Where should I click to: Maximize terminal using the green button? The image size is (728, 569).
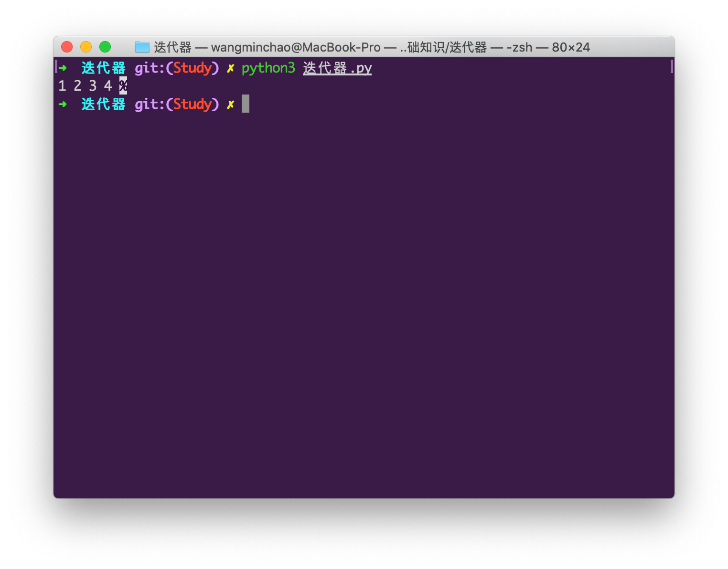point(105,47)
